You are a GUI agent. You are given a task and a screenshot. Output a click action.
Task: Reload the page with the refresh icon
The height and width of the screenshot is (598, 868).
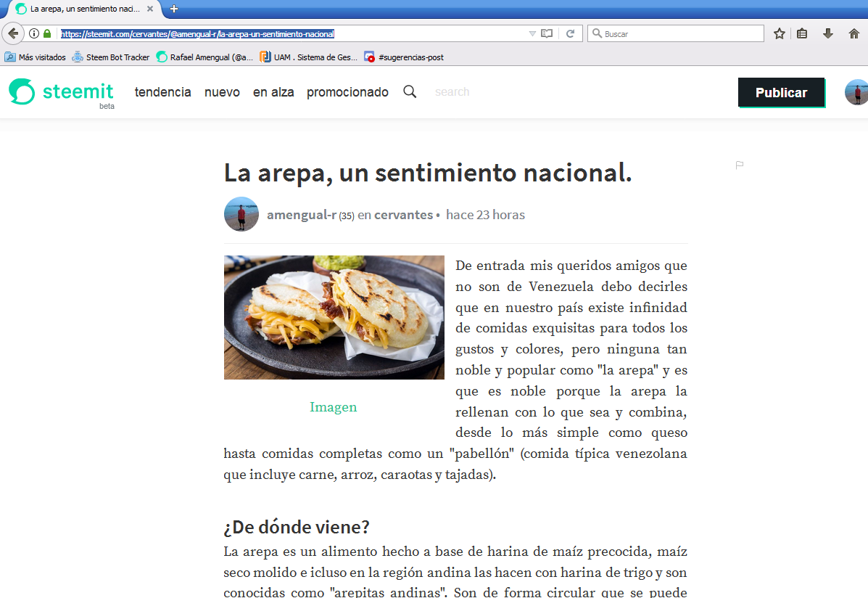click(x=570, y=34)
